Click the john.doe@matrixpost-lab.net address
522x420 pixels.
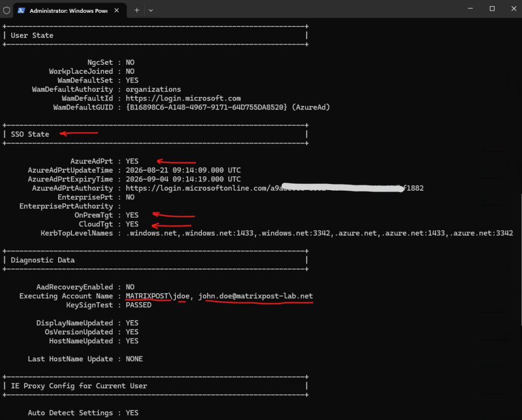click(256, 296)
